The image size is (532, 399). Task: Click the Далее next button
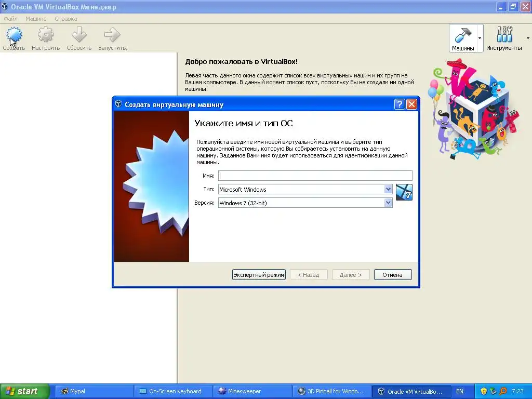[351, 275]
